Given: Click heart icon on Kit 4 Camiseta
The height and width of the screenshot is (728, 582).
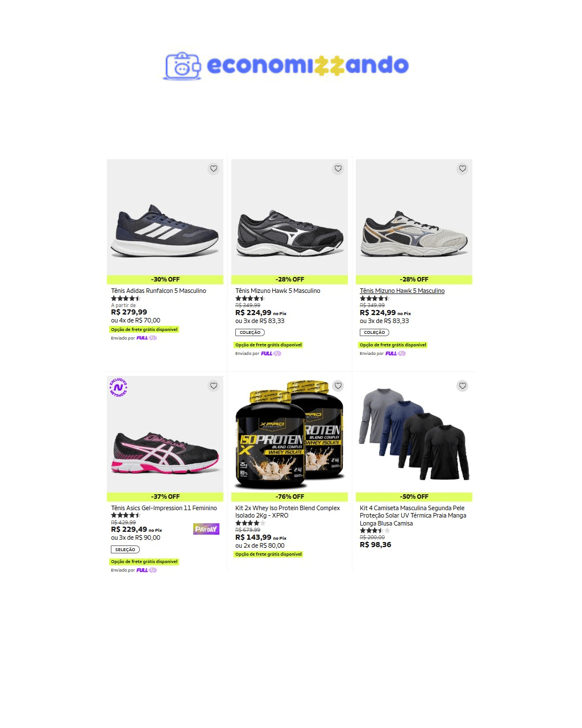Looking at the screenshot, I should pos(463,386).
